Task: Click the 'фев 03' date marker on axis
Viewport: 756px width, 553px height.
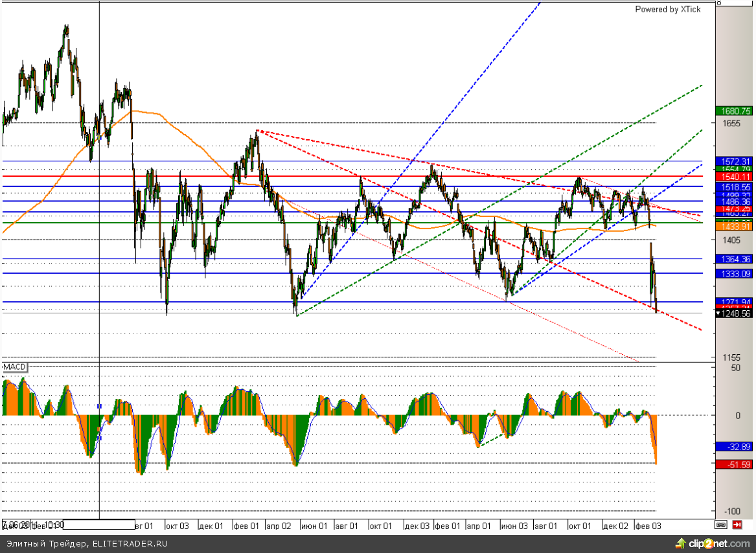Action: tap(647, 526)
